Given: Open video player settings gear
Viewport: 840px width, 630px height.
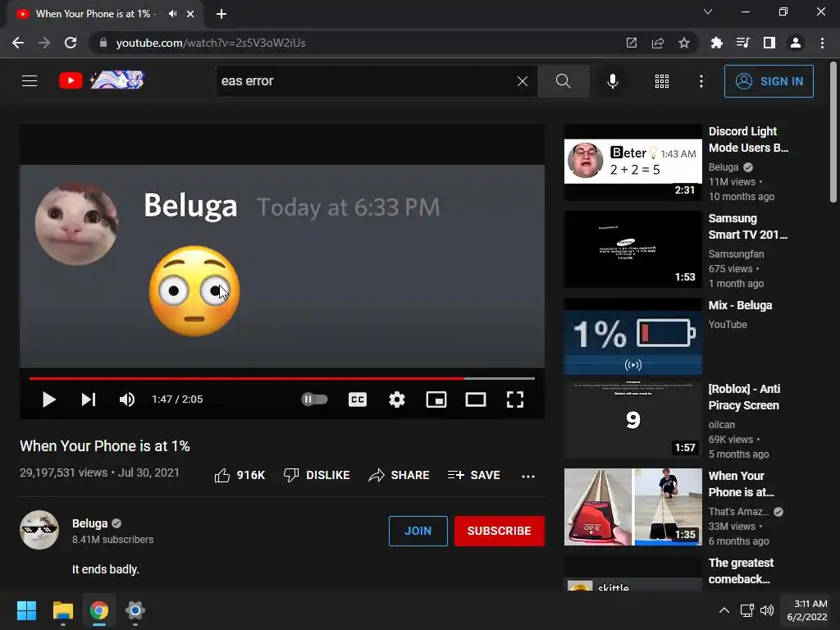Looking at the screenshot, I should click(x=396, y=399).
